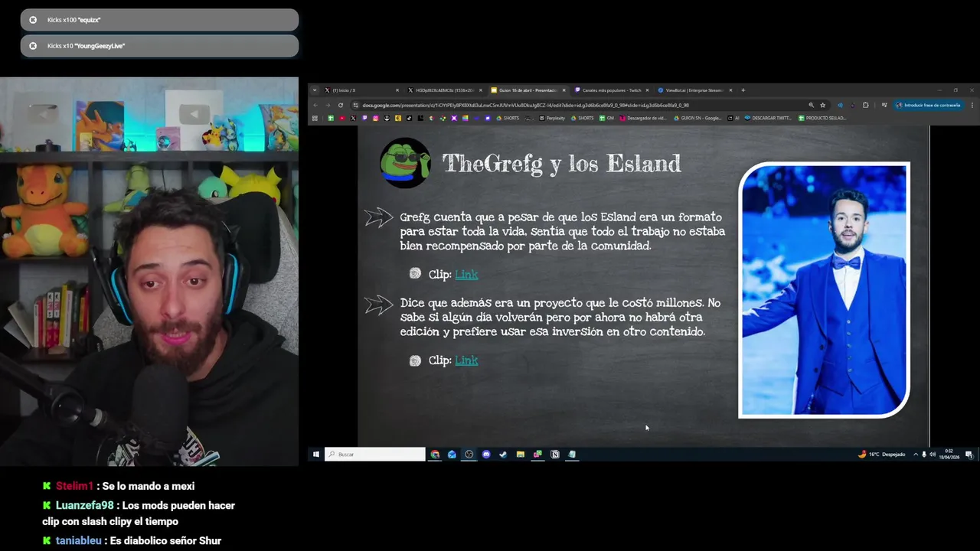Click the Pepe frog logo on slide
The width and height of the screenshot is (980, 551).
coord(405,163)
